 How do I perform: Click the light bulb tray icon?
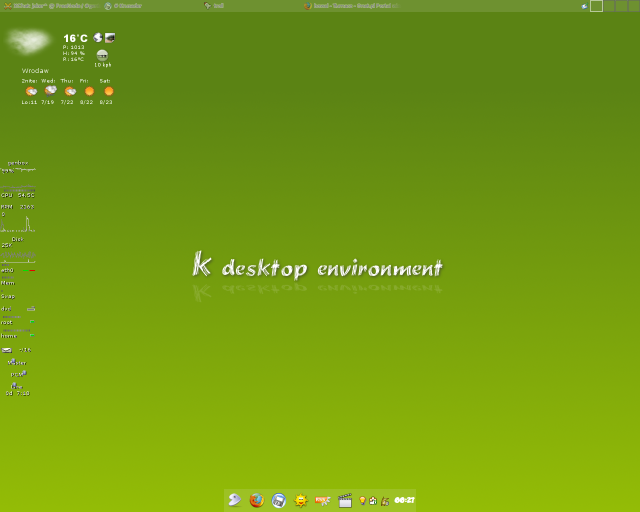click(362, 501)
